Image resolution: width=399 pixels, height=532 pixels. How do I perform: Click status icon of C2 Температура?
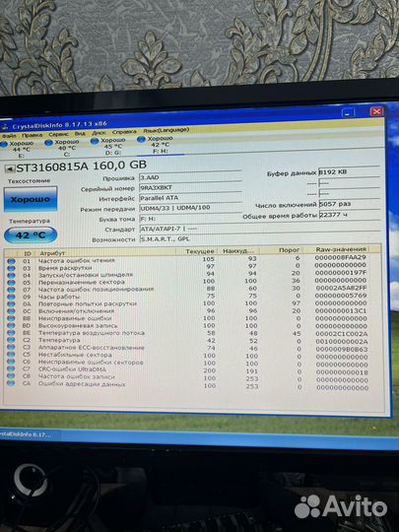click(x=11, y=340)
